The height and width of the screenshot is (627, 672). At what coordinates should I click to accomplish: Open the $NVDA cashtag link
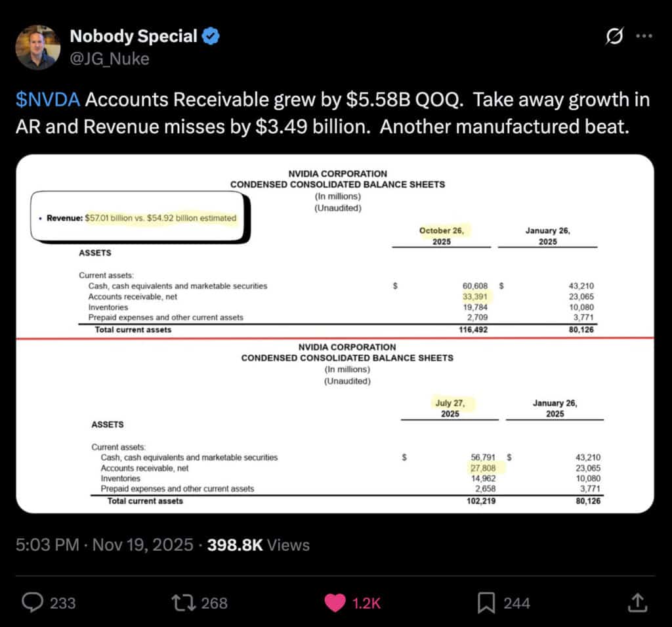point(48,100)
